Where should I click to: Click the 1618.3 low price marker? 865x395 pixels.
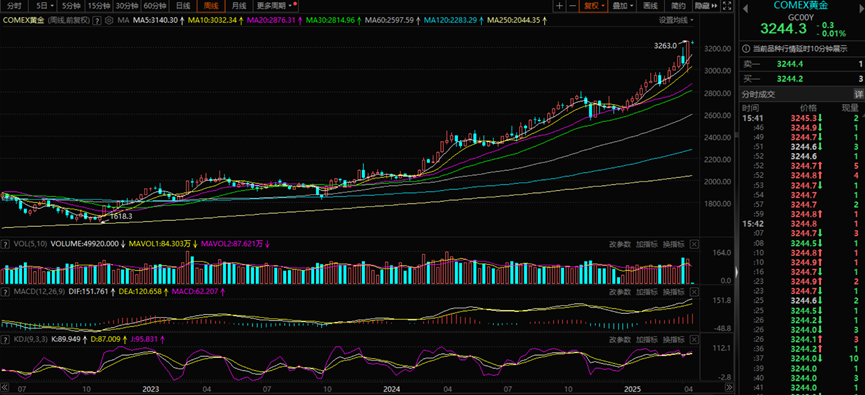121,217
